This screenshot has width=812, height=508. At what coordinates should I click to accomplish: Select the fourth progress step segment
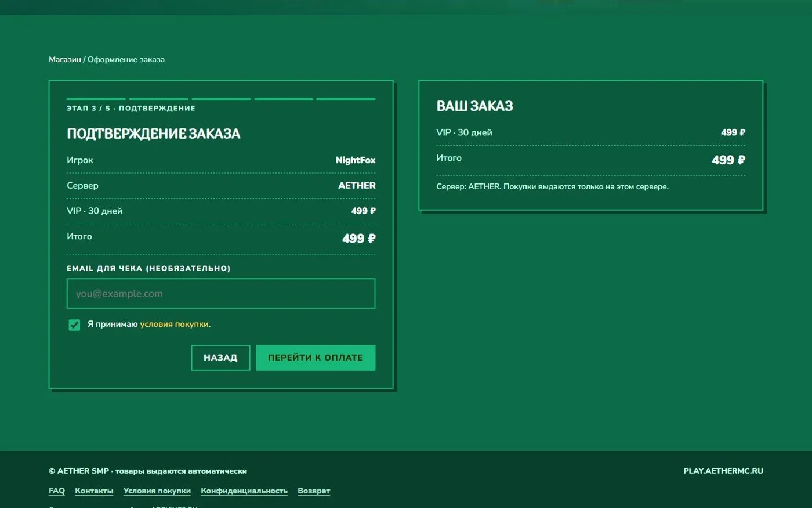[284, 99]
